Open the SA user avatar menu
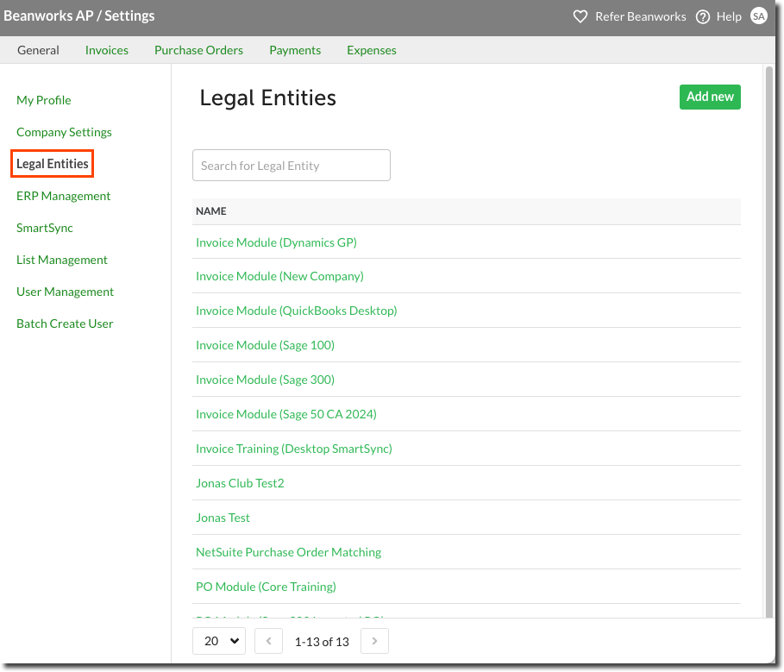Image resolution: width=784 pixels, height=672 pixels. coord(758,16)
